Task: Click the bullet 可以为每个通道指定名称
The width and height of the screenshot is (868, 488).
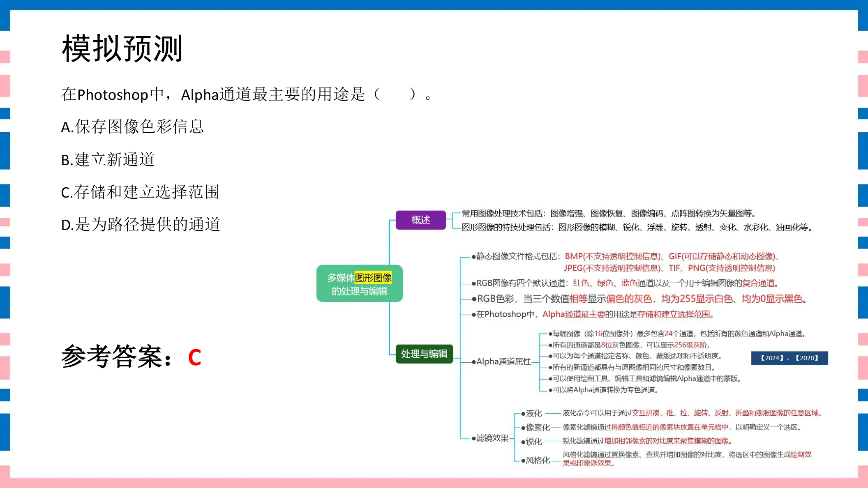Action: tap(635, 356)
